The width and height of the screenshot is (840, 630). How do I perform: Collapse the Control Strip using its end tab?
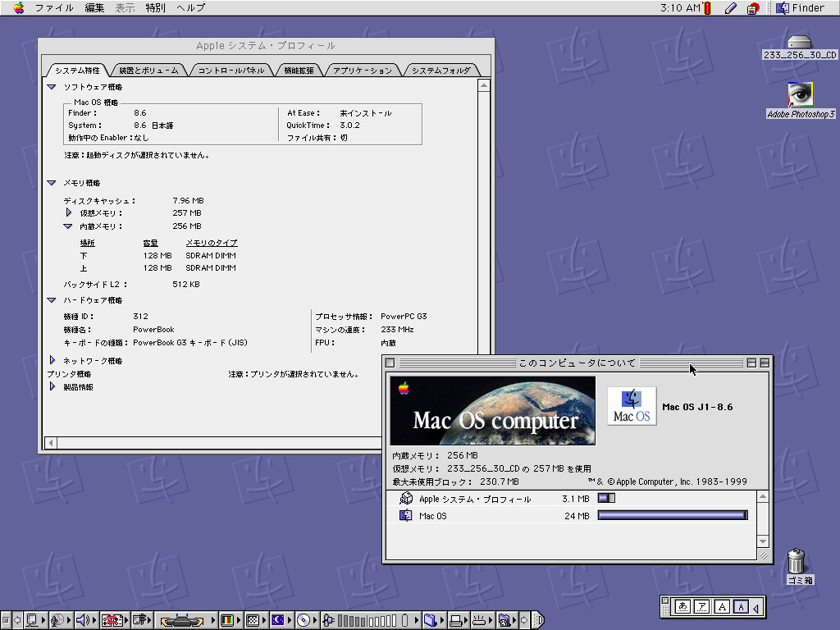(x=538, y=620)
